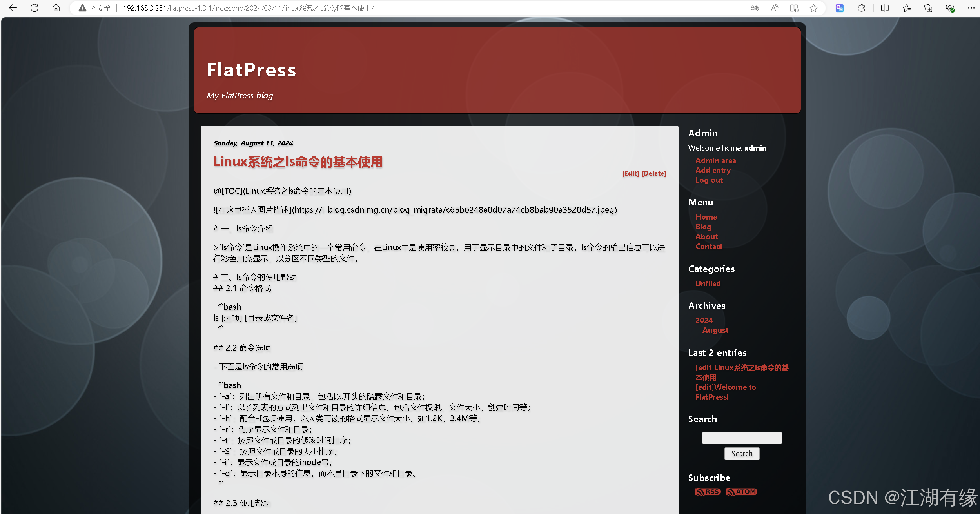Image resolution: width=980 pixels, height=514 pixels.
Task: Reload the page with refresh icon
Action: [x=34, y=8]
